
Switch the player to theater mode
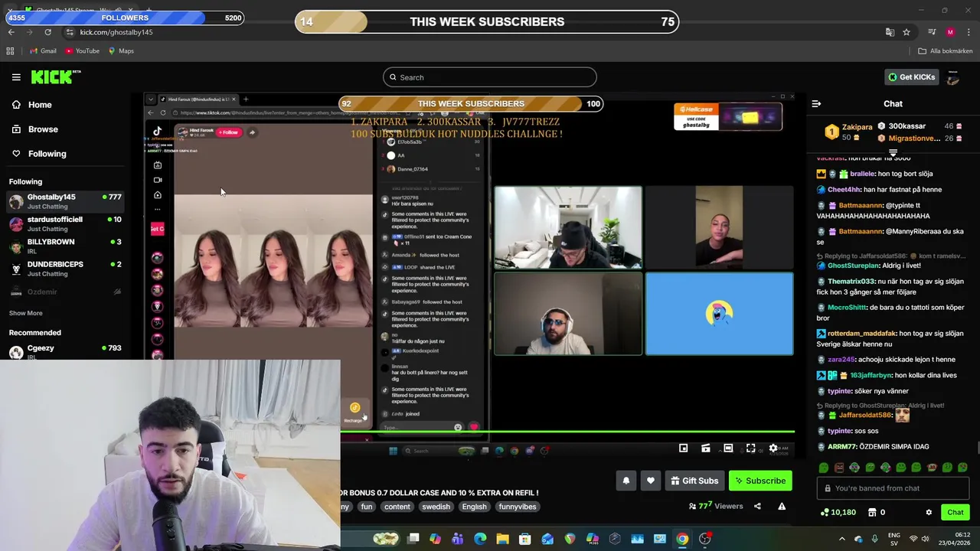tap(728, 448)
